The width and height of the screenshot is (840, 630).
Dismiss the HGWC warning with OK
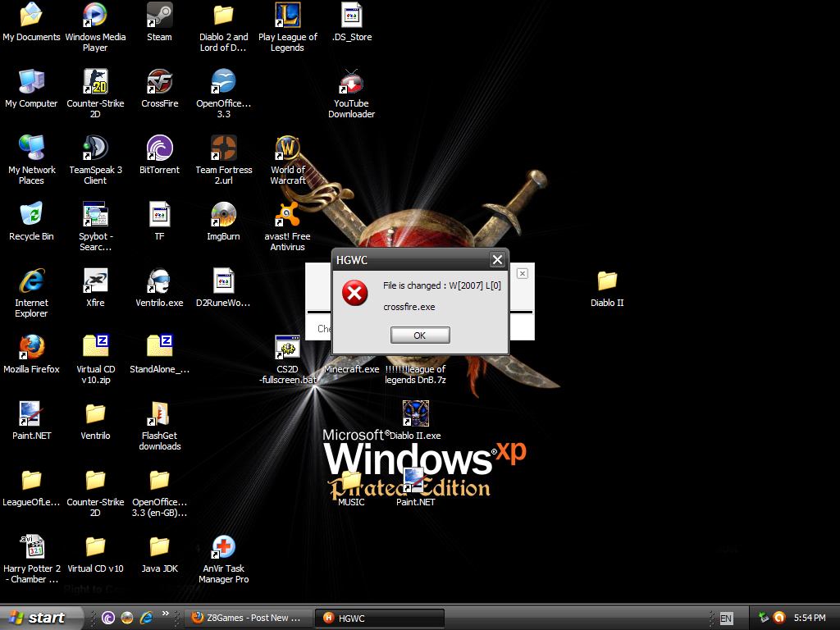point(419,335)
